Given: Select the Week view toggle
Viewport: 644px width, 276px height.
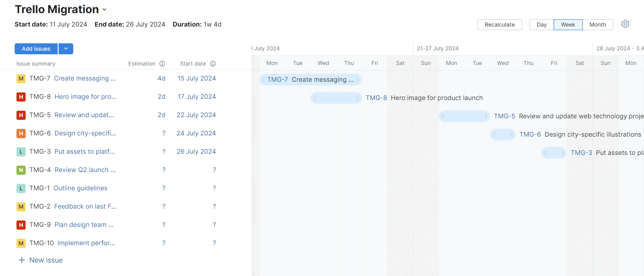Looking at the screenshot, I should [568, 25].
